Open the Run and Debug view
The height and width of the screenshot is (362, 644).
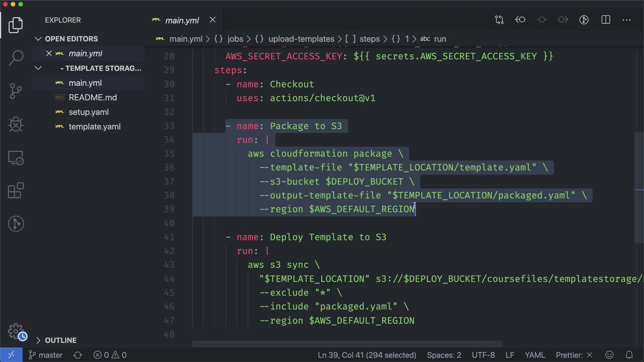click(x=16, y=124)
